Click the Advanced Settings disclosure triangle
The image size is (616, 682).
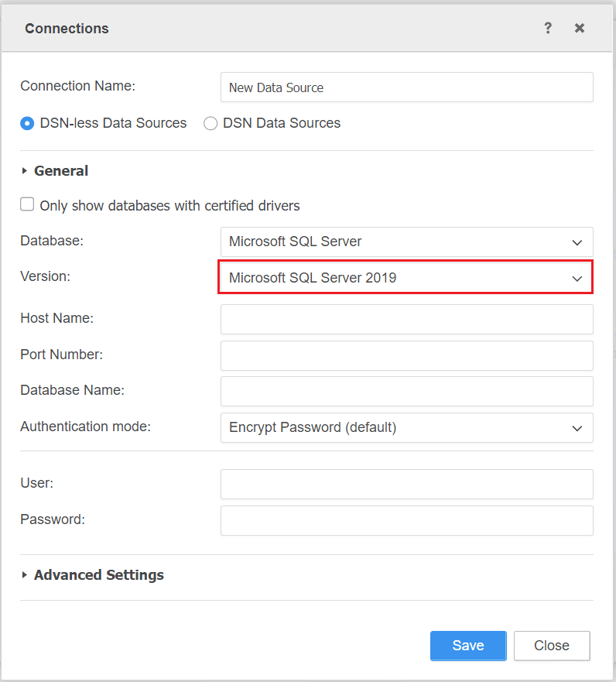point(25,575)
